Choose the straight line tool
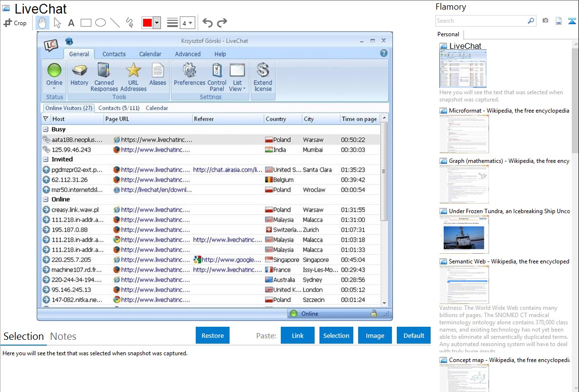 (x=115, y=23)
